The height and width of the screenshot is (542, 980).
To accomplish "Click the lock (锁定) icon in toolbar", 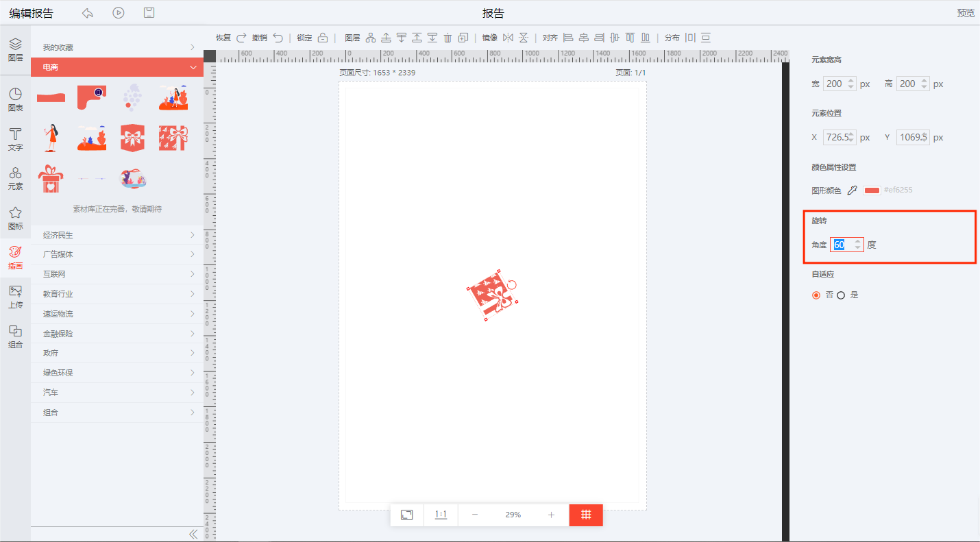I will 323,38.
